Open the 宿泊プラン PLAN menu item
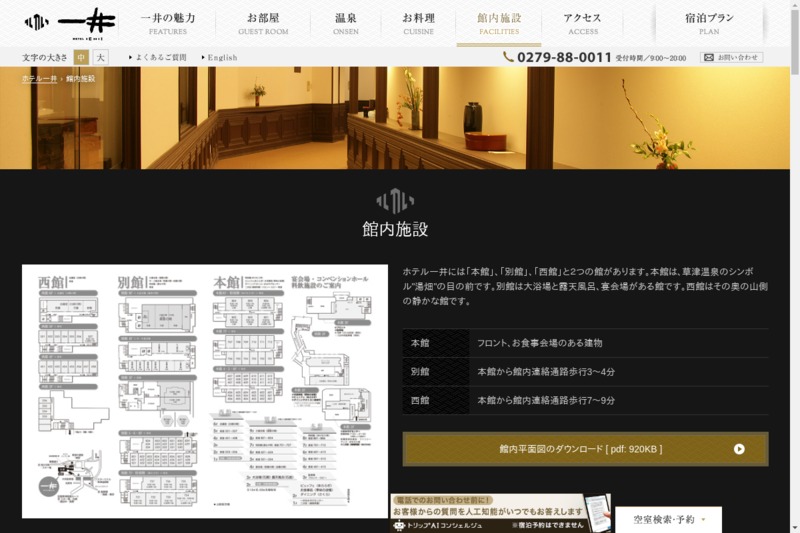The width and height of the screenshot is (800, 533). (x=709, y=24)
